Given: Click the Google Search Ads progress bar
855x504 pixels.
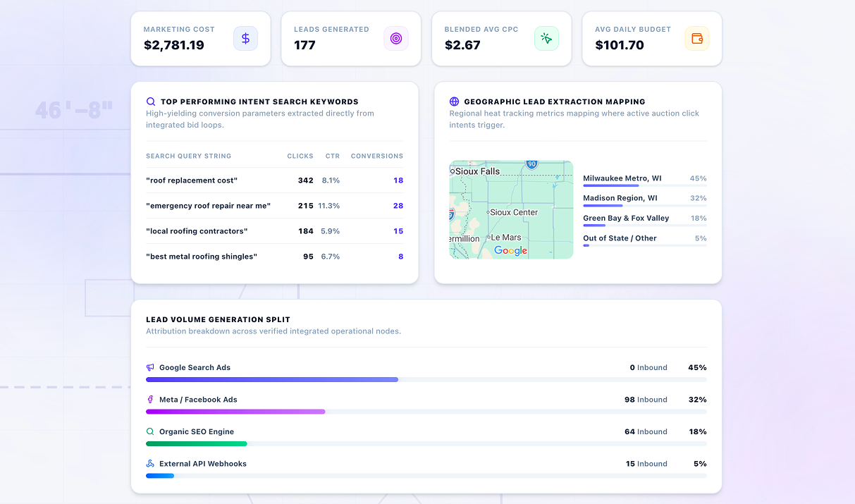Looking at the screenshot, I should [x=426, y=379].
